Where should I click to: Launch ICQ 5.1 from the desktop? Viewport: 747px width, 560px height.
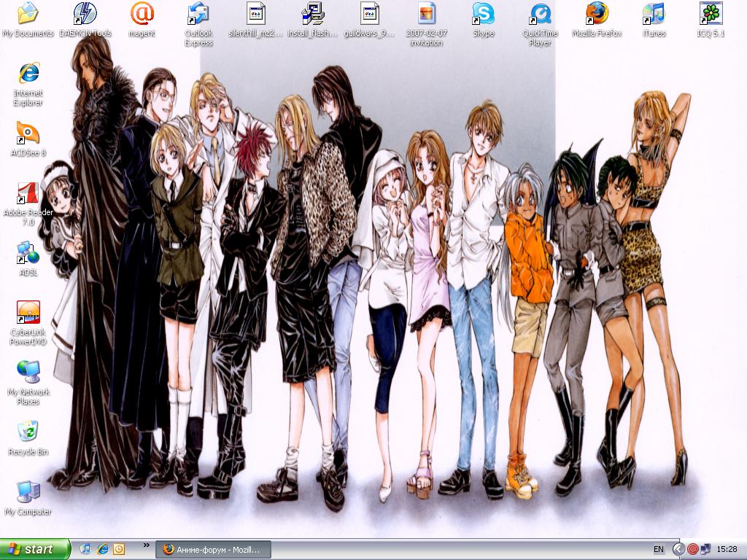711,20
